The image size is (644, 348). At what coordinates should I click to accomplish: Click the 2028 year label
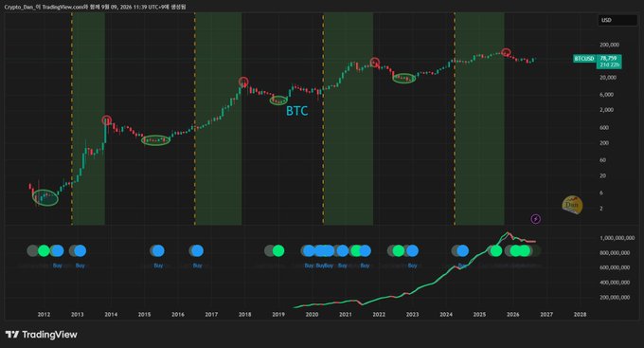tap(580, 314)
